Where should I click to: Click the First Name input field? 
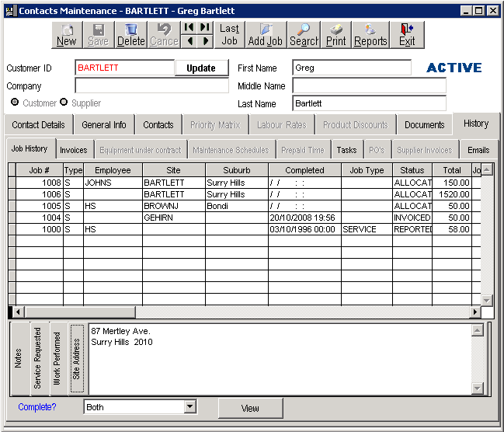[351, 68]
